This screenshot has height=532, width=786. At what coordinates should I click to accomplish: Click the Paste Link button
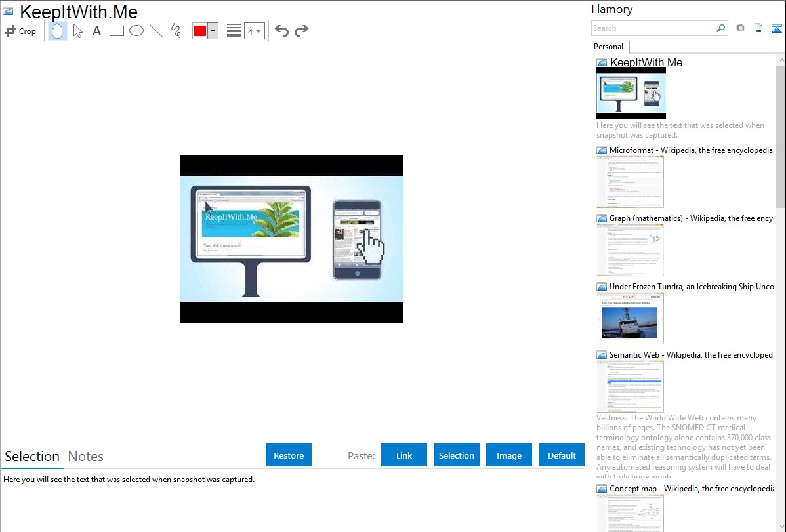404,455
